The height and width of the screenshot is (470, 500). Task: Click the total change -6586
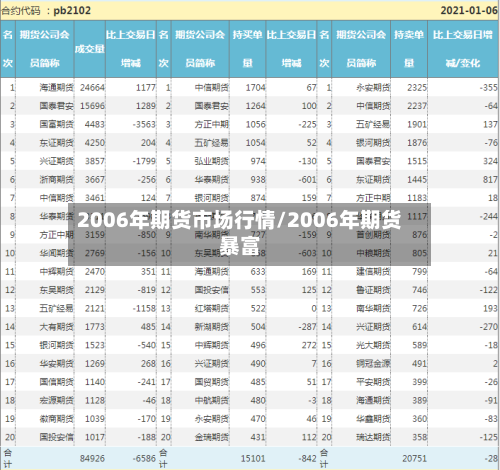click(144, 459)
